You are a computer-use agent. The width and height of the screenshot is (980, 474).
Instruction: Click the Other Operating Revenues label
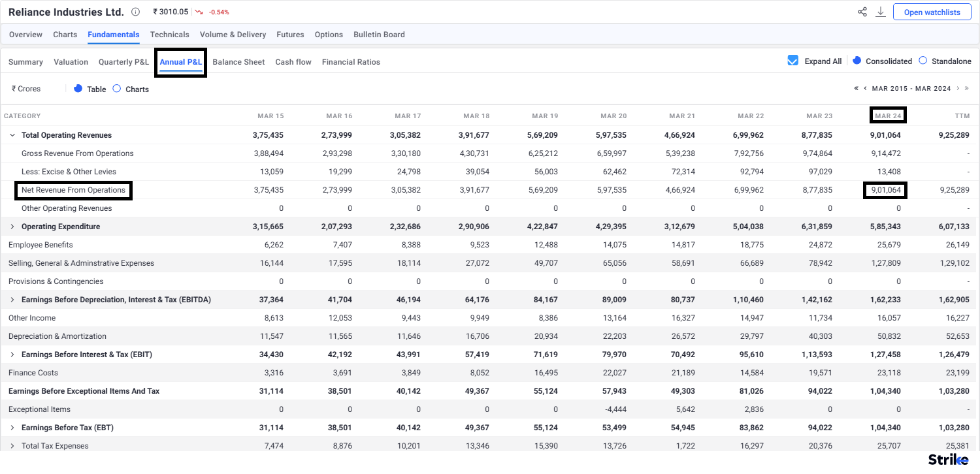pyautogui.click(x=67, y=208)
